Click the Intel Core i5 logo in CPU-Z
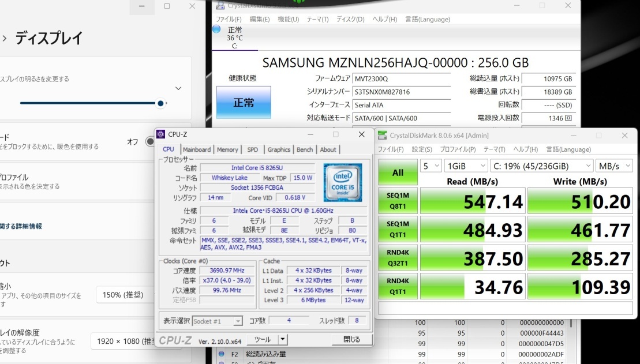This screenshot has width=640, height=364. point(342,182)
